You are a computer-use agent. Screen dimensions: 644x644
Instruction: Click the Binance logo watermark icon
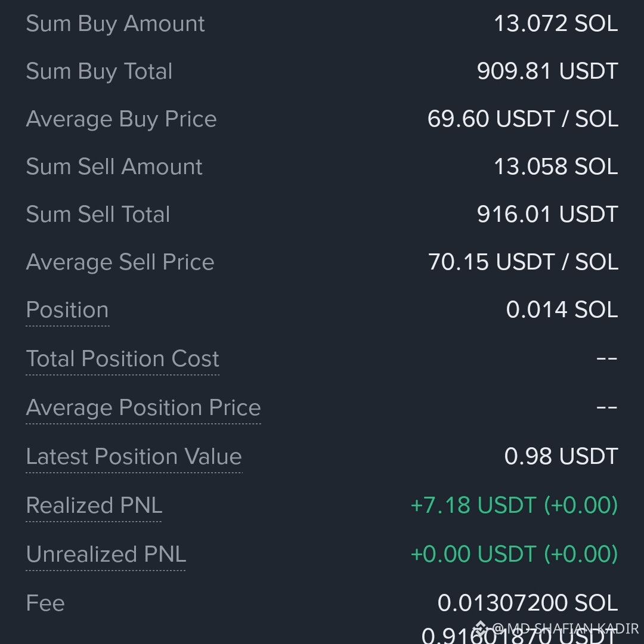click(480, 628)
